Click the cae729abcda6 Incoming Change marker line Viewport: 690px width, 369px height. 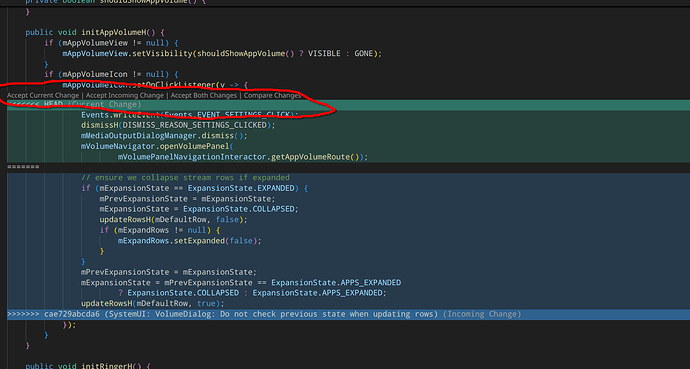click(x=349, y=314)
